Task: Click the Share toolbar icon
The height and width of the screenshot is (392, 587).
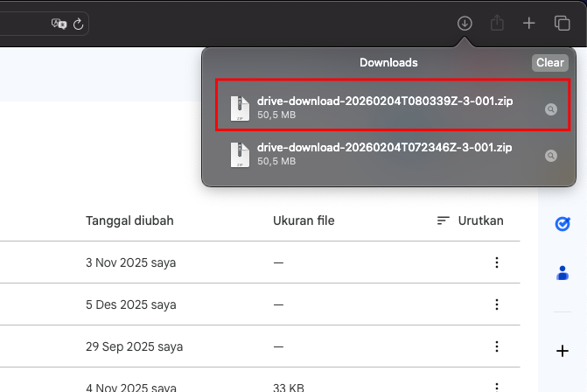Action: click(497, 23)
